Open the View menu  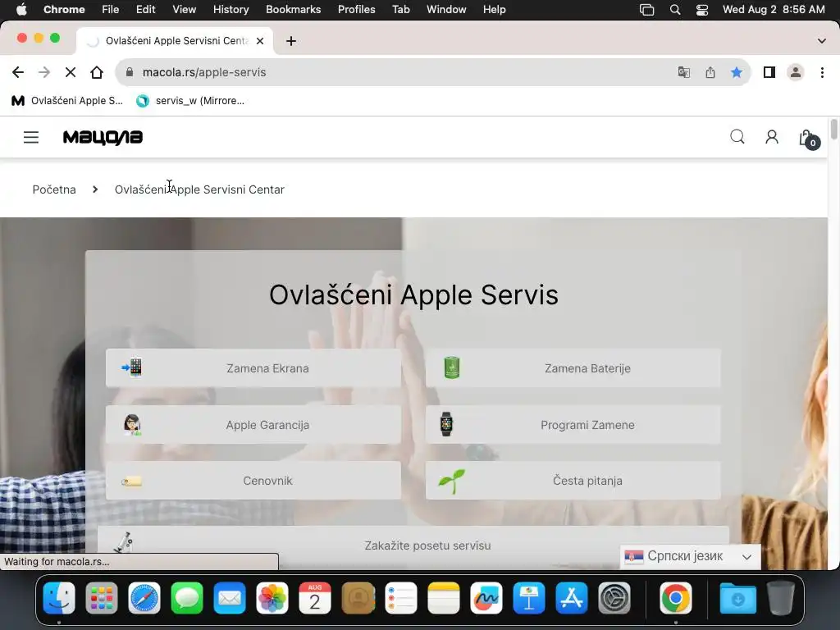click(x=185, y=10)
